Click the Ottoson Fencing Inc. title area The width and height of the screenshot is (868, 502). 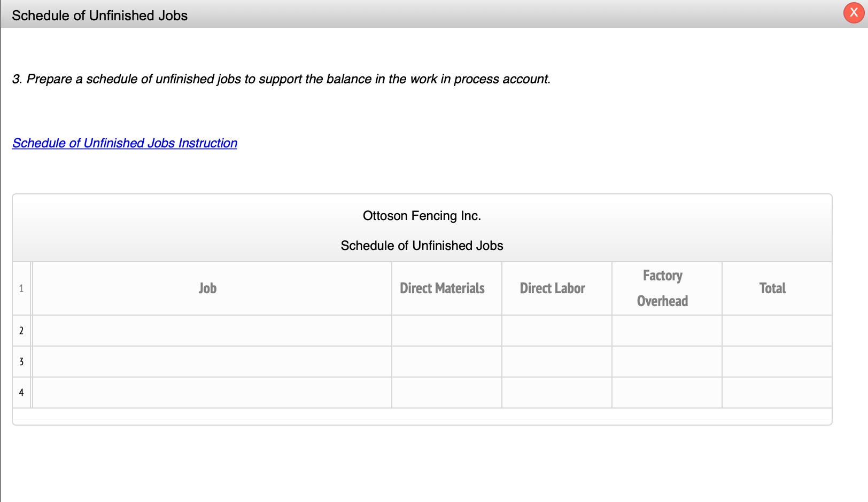coord(422,216)
